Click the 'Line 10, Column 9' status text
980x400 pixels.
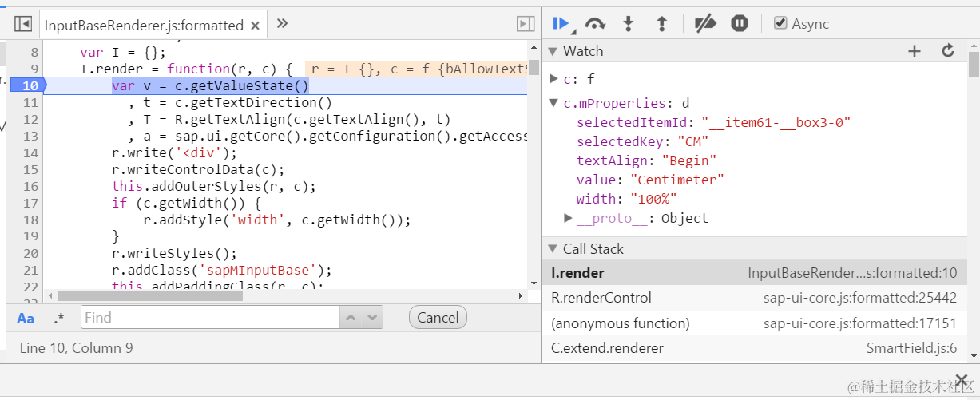[76, 348]
